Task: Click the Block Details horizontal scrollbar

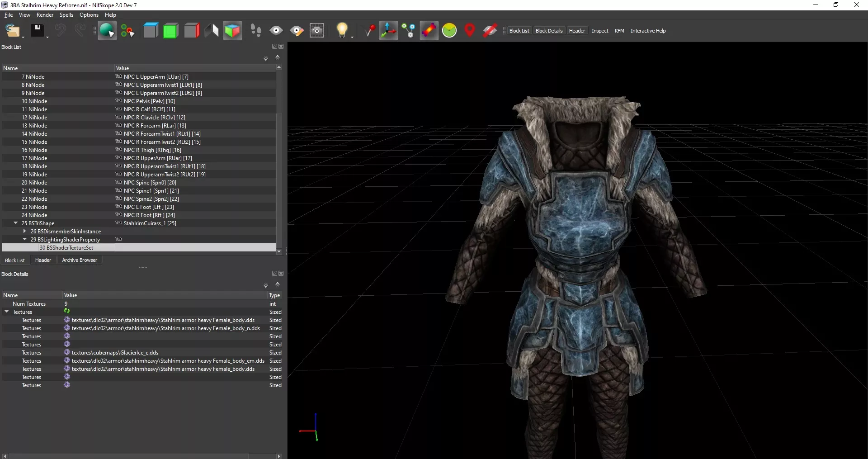Action: 128,456
